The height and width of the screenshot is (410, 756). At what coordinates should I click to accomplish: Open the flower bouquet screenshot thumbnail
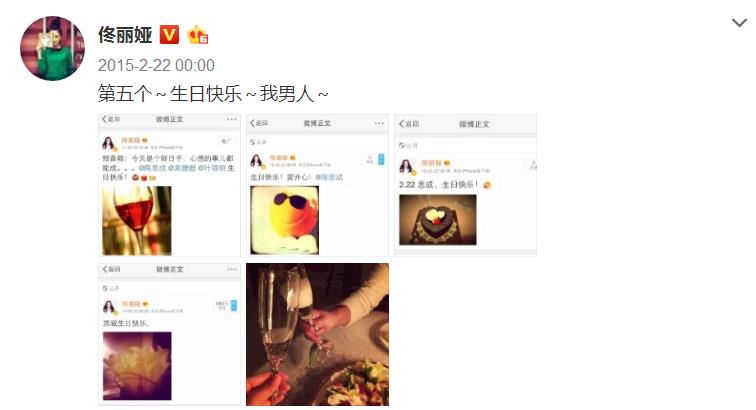point(169,334)
